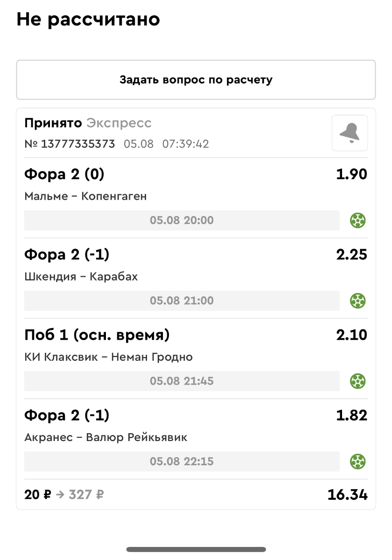Tap the 05.08 20:00 time bar
This screenshot has width=392, height=560.
(x=182, y=220)
